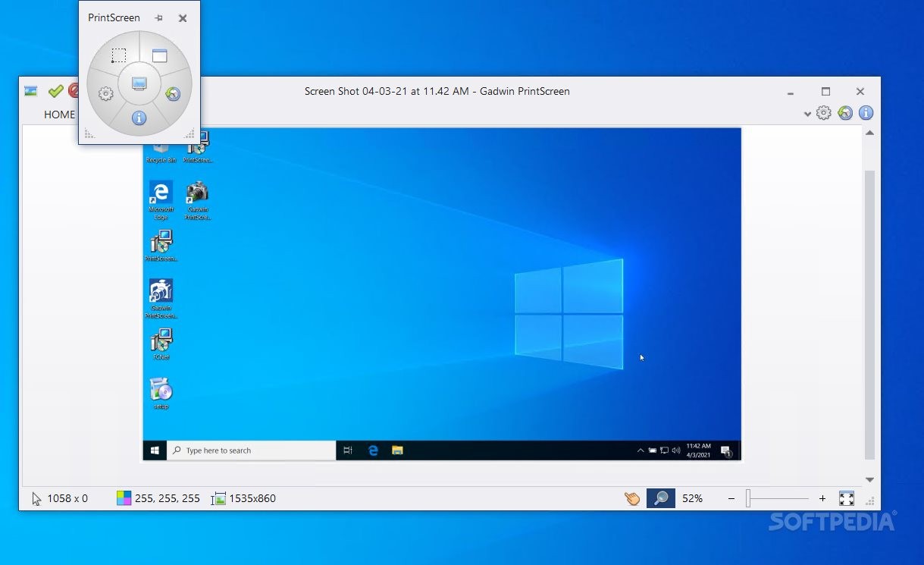Click the 255, 255, 255 color swatch
Viewport: 924px width, 565px height.
[x=124, y=498]
